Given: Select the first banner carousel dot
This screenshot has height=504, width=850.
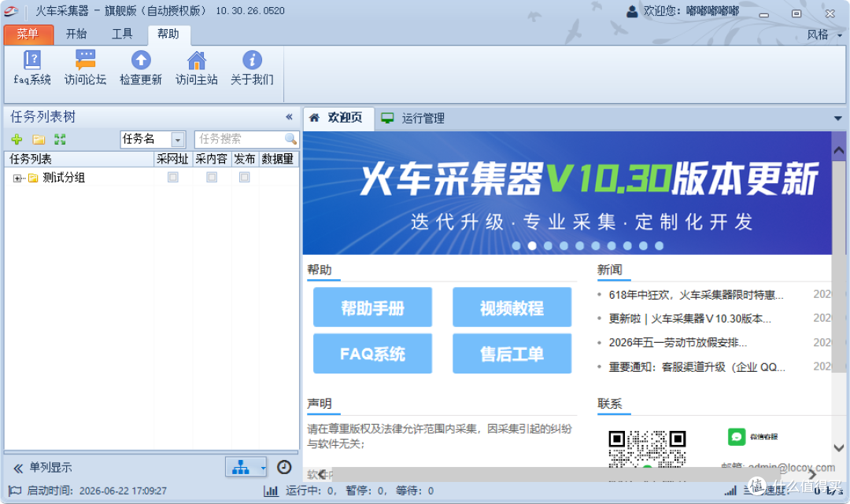Looking at the screenshot, I should coord(516,246).
